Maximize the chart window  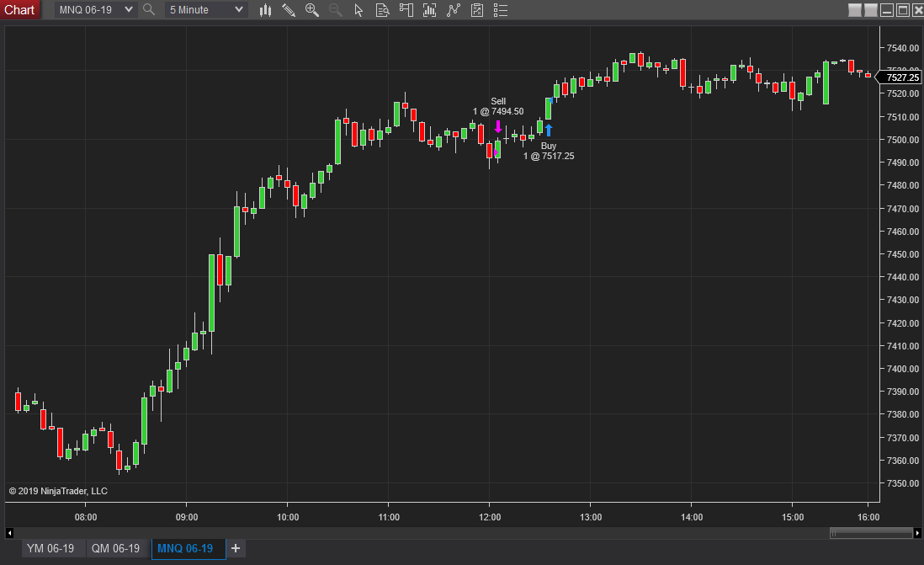[903, 10]
